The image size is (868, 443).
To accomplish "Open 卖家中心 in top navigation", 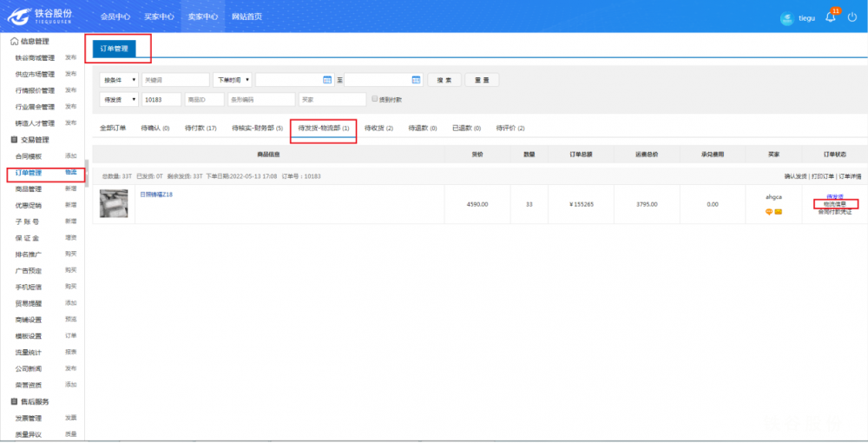I will tap(203, 17).
